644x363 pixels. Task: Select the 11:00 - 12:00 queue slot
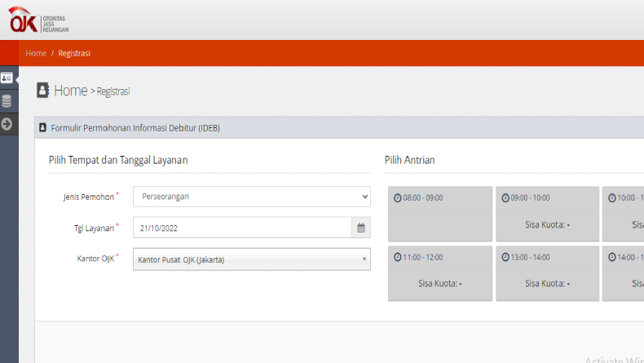pos(440,274)
